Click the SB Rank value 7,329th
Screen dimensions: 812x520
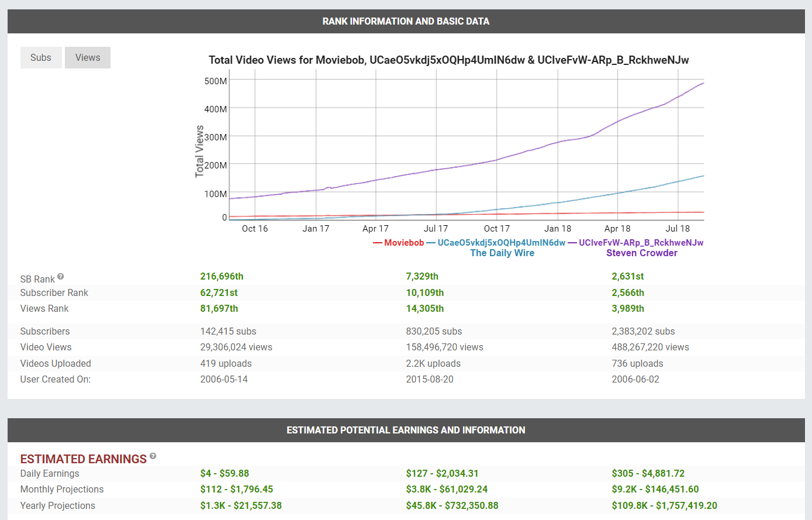click(422, 276)
